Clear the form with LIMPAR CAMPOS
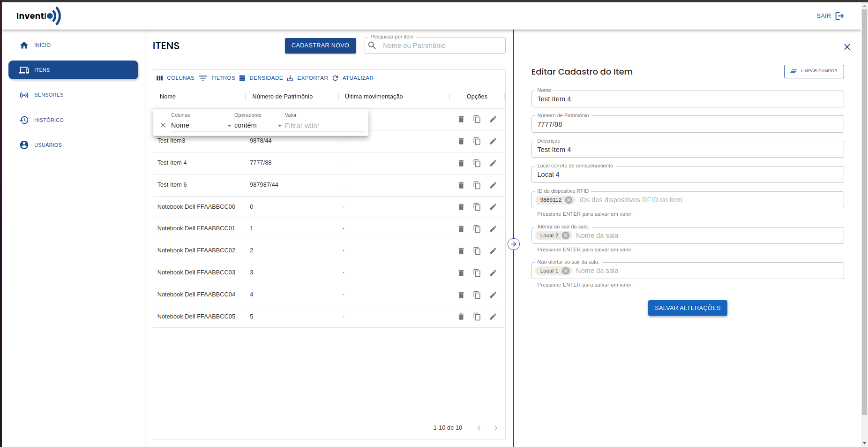868x447 pixels. click(x=814, y=71)
